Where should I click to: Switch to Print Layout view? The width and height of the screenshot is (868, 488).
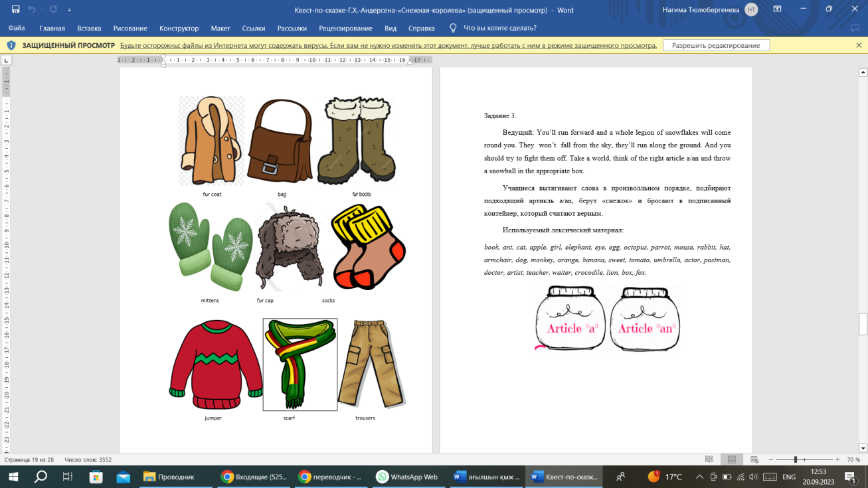coord(731,459)
